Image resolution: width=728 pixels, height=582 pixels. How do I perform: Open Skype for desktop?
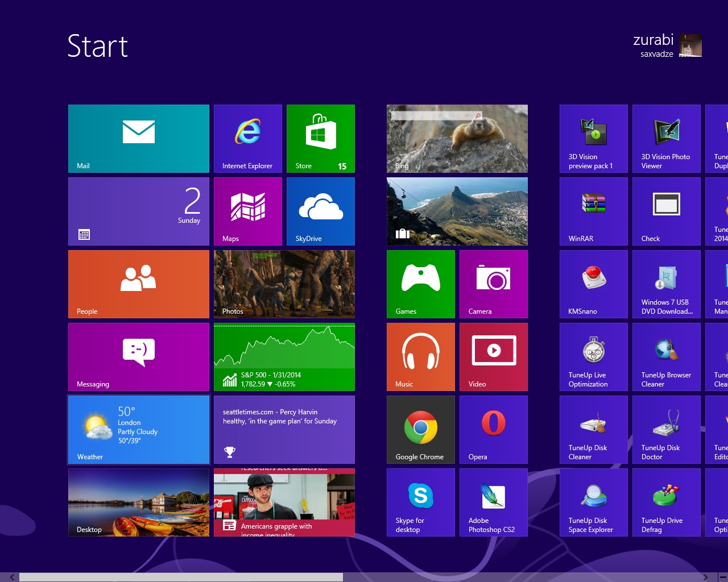(x=421, y=502)
